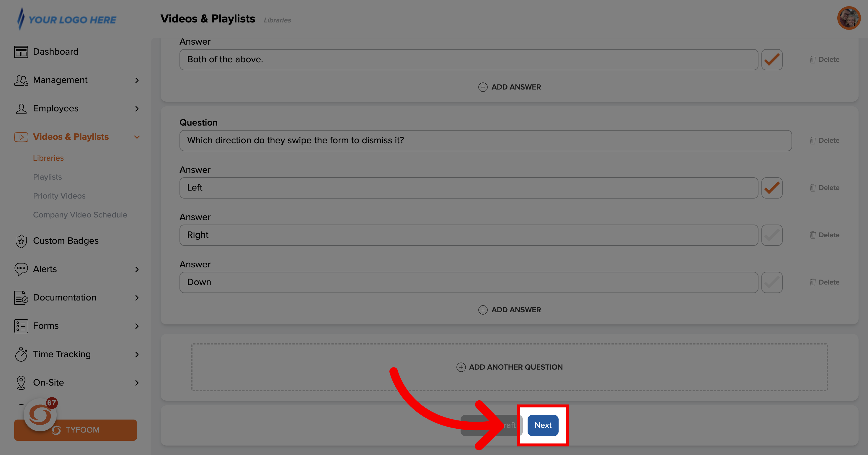This screenshot has height=455, width=868.
Task: Select Playlists under Videos & Playlists
Action: [x=47, y=177]
